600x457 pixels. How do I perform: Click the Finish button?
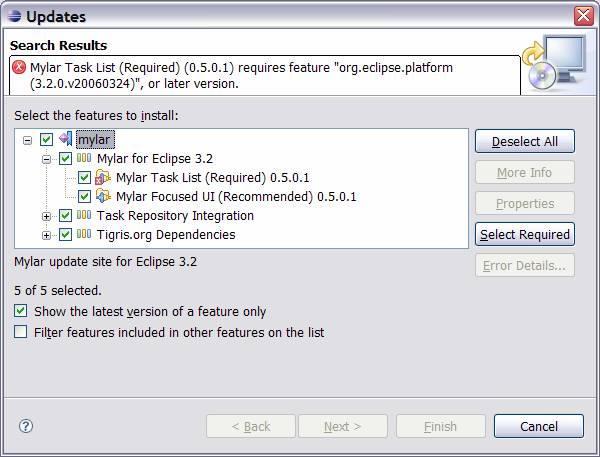coord(441,426)
